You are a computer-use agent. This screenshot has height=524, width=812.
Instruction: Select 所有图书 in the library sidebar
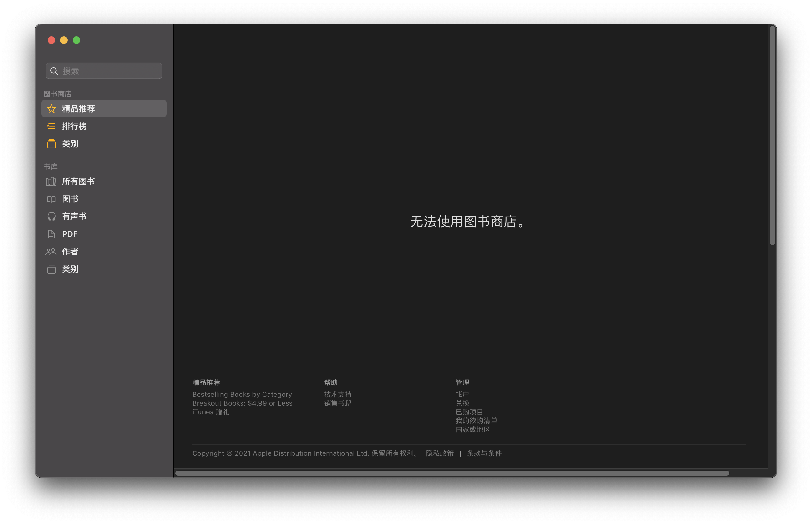pyautogui.click(x=78, y=181)
